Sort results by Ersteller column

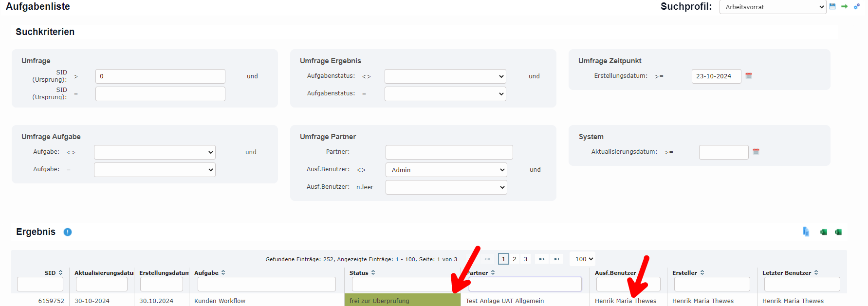coord(702,273)
